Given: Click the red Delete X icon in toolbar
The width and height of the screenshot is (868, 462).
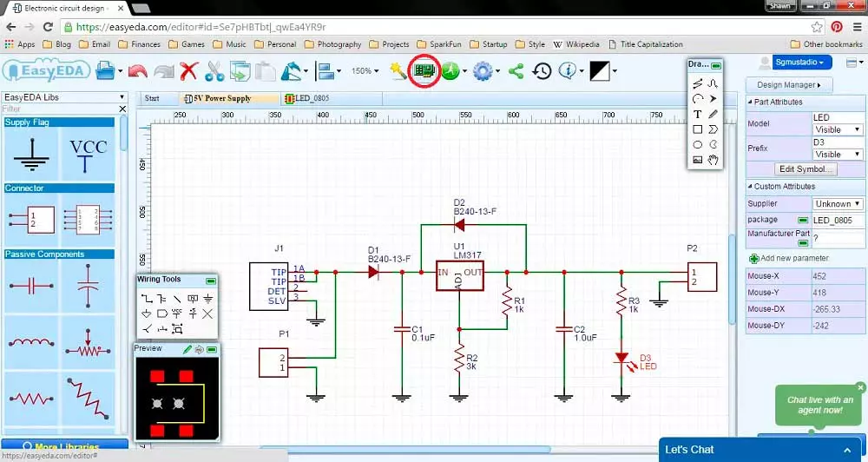Looking at the screenshot, I should pyautogui.click(x=188, y=71).
